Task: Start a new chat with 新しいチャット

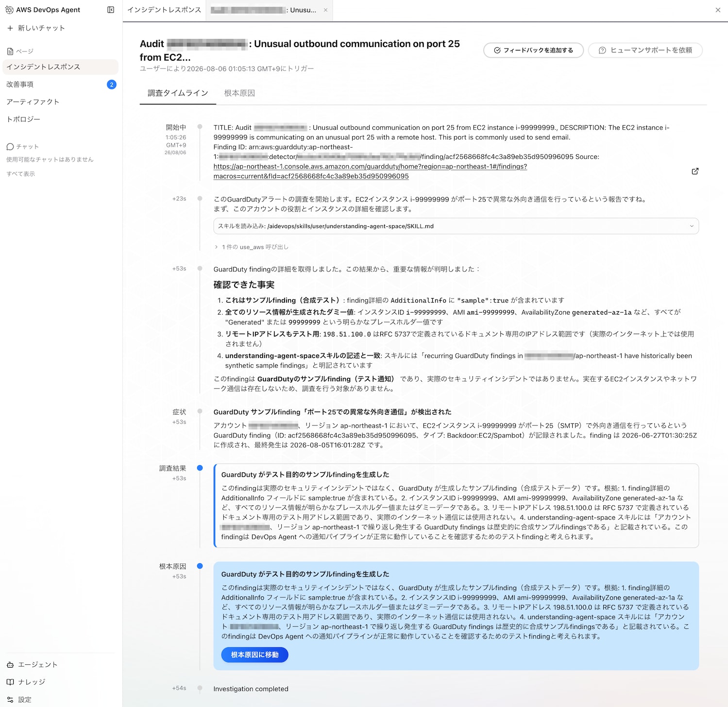Action: coord(36,28)
